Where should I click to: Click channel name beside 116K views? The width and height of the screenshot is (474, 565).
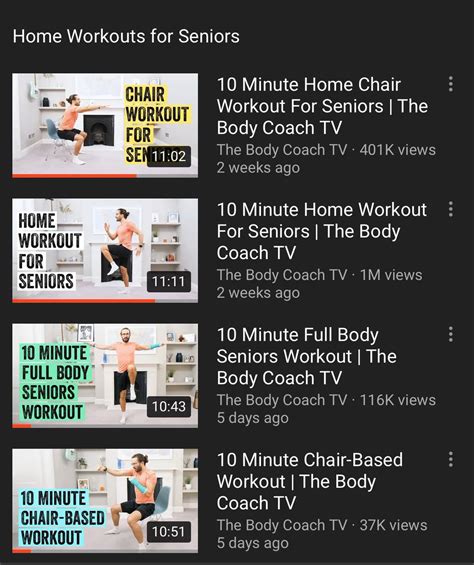(282, 400)
